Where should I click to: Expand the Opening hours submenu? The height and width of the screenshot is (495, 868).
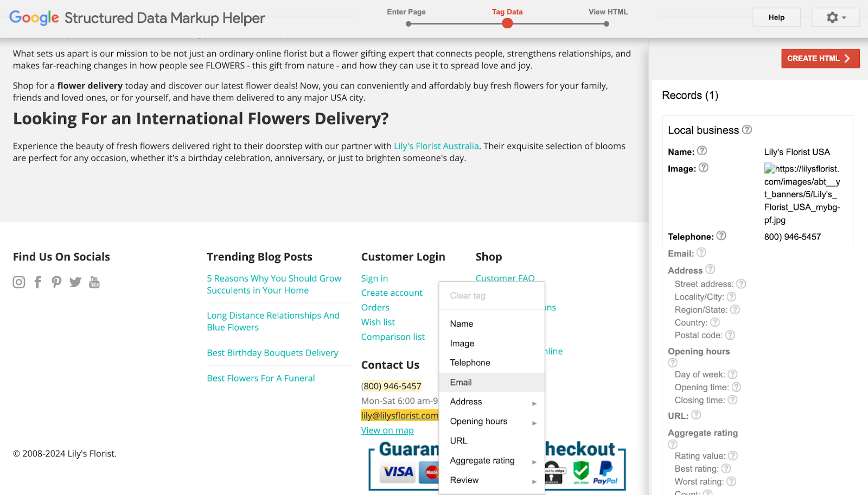click(x=492, y=422)
